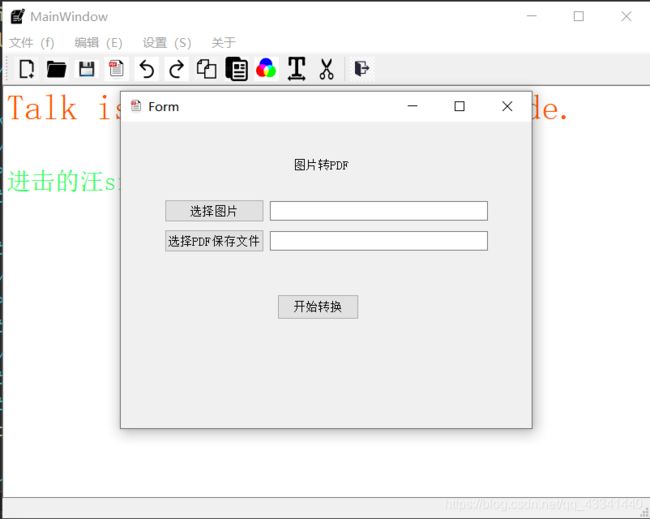This screenshot has width=650, height=519.
Task: Open the 设置 (S) menu
Action: point(167,43)
